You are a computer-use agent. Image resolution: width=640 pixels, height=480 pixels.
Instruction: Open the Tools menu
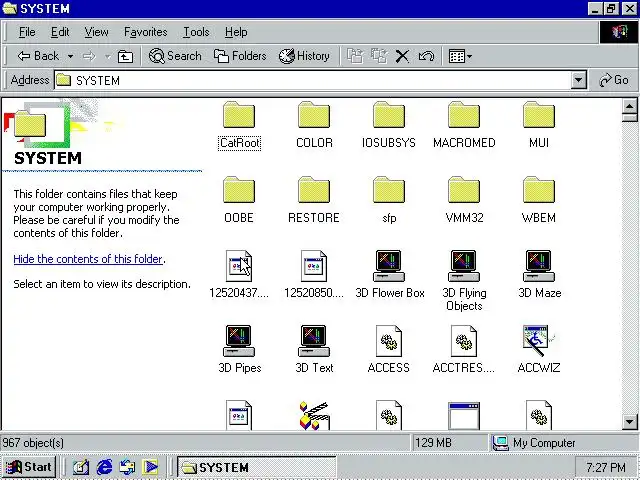pyautogui.click(x=196, y=32)
